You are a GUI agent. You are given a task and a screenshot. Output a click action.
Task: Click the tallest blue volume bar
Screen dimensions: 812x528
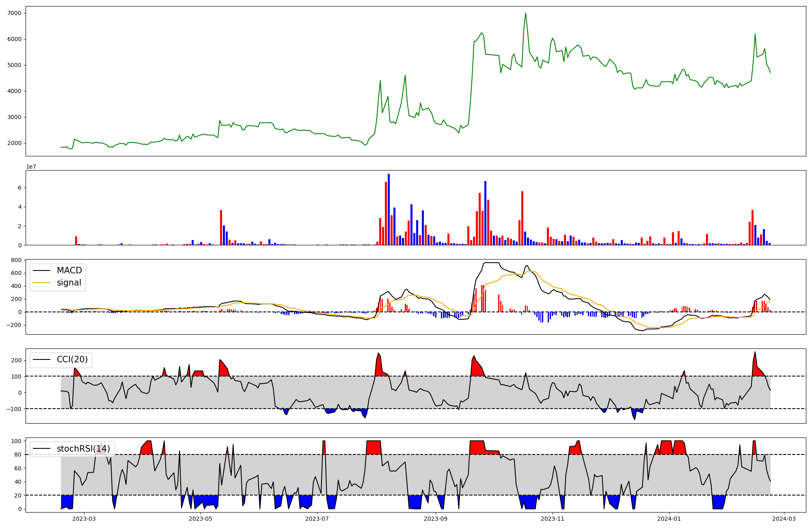(x=389, y=209)
